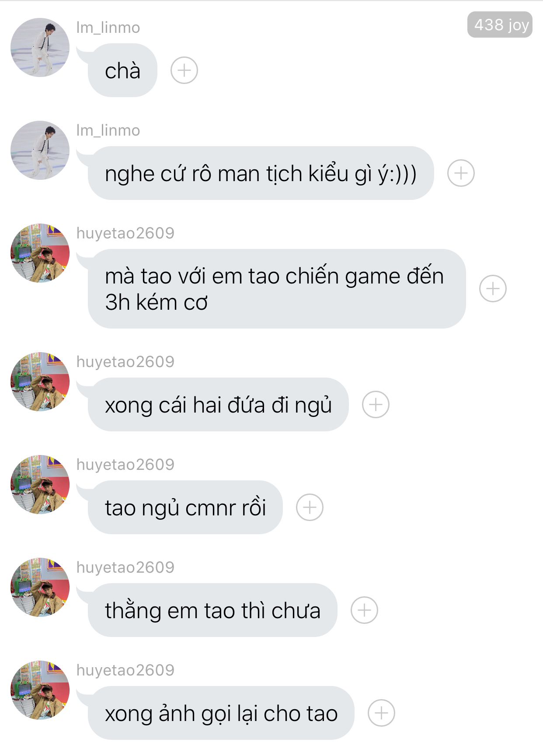Tap plus icon next to "xong ảnh gọi lại cho tao"
The height and width of the screenshot is (756, 543).
tap(381, 713)
